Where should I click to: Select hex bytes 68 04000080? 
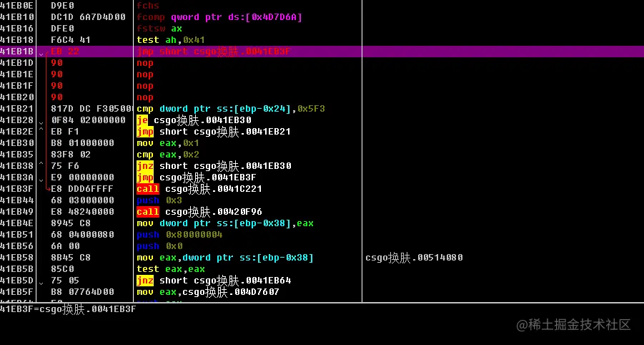[82, 235]
